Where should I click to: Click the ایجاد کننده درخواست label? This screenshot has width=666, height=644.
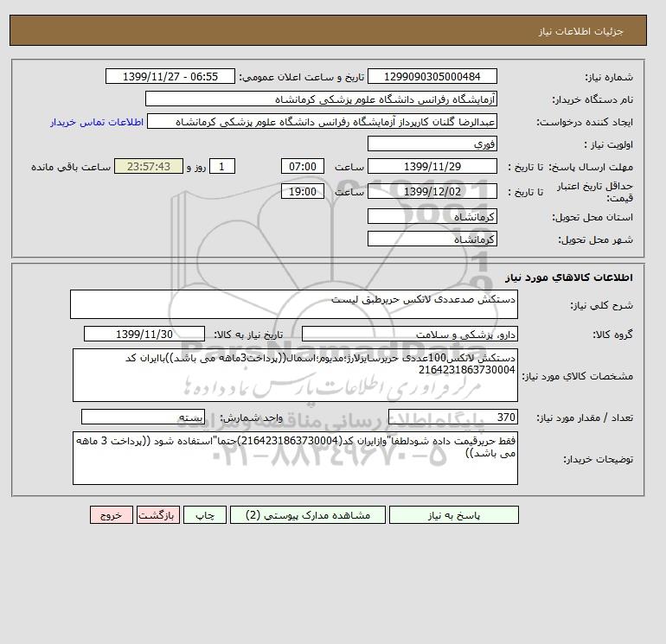585,122
